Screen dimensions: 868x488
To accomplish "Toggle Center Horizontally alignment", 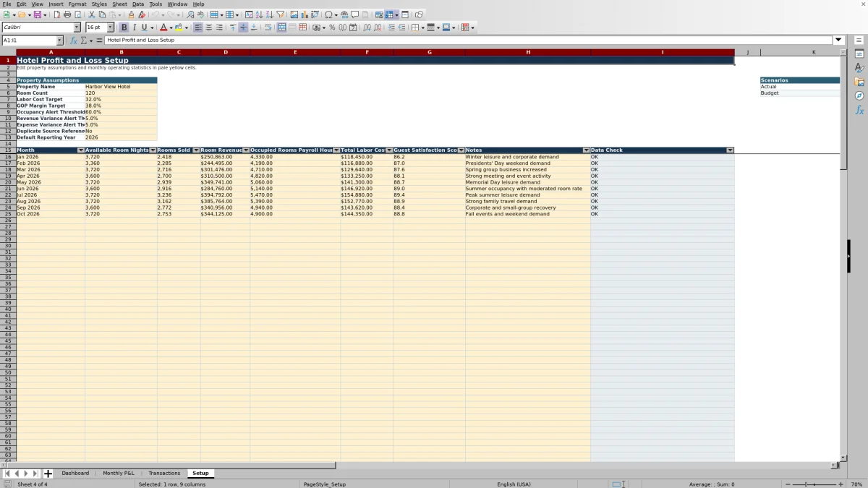I will pyautogui.click(x=208, y=27).
